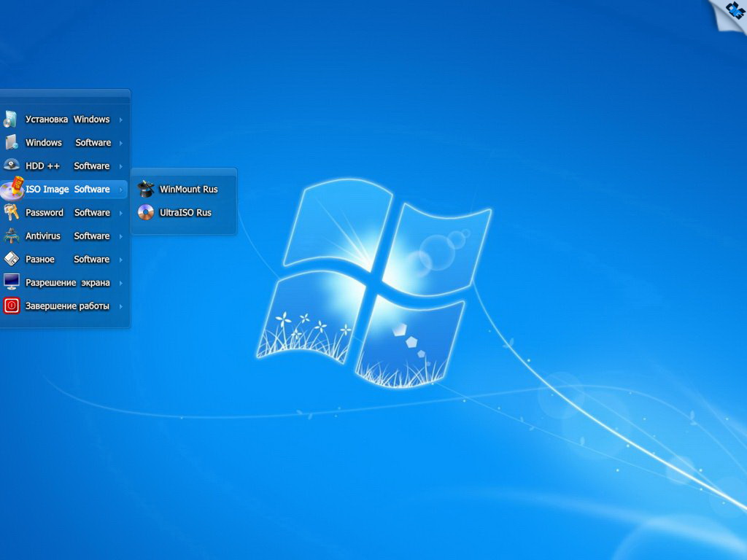This screenshot has width=747, height=560.
Task: Click the ISO Image Software disc icon
Action: (x=12, y=188)
